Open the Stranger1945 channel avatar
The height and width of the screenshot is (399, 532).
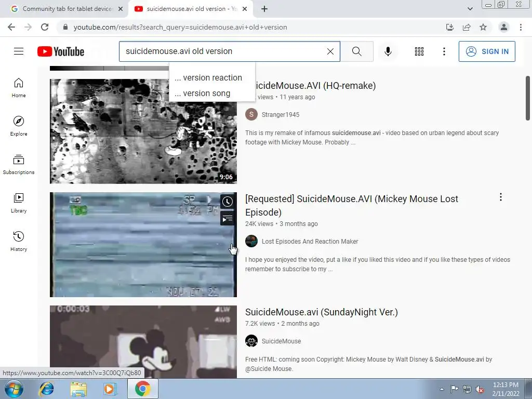coord(251,114)
